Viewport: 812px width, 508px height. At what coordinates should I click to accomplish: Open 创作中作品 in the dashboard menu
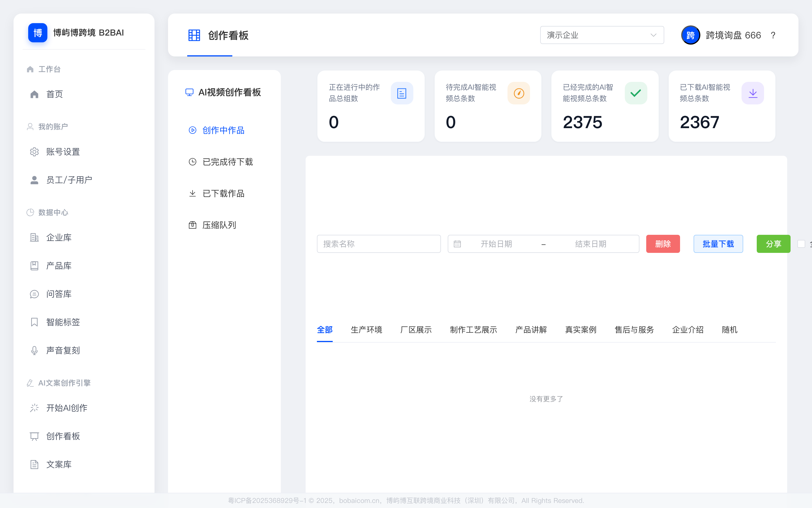coord(224,130)
